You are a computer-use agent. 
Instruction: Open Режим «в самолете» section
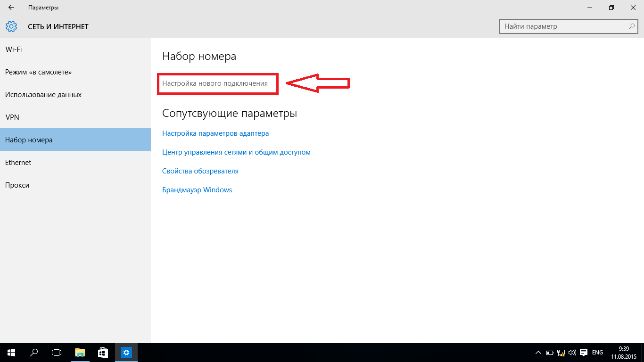pyautogui.click(x=75, y=72)
